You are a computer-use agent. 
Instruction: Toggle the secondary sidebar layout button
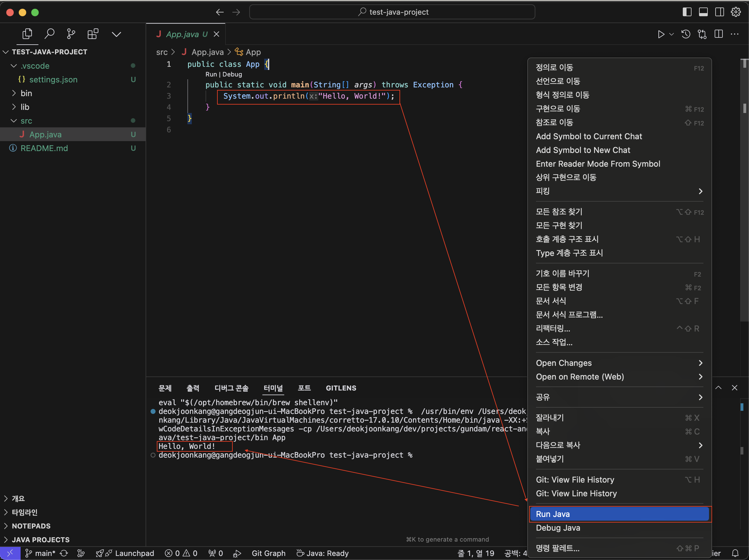point(719,12)
